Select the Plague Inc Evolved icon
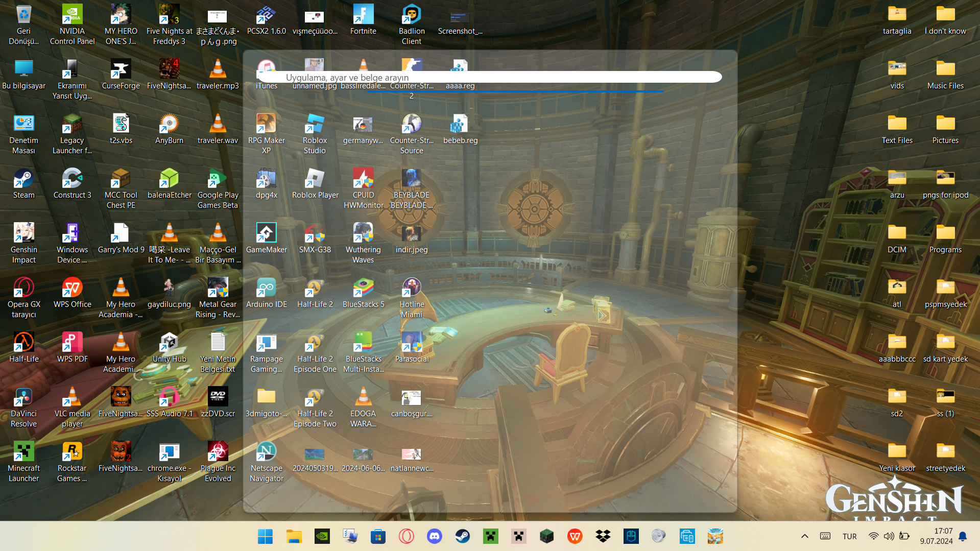This screenshot has height=551, width=980. (218, 462)
